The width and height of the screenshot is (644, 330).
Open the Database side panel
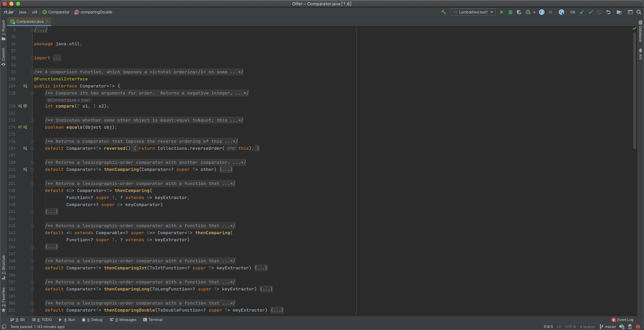coord(640,31)
